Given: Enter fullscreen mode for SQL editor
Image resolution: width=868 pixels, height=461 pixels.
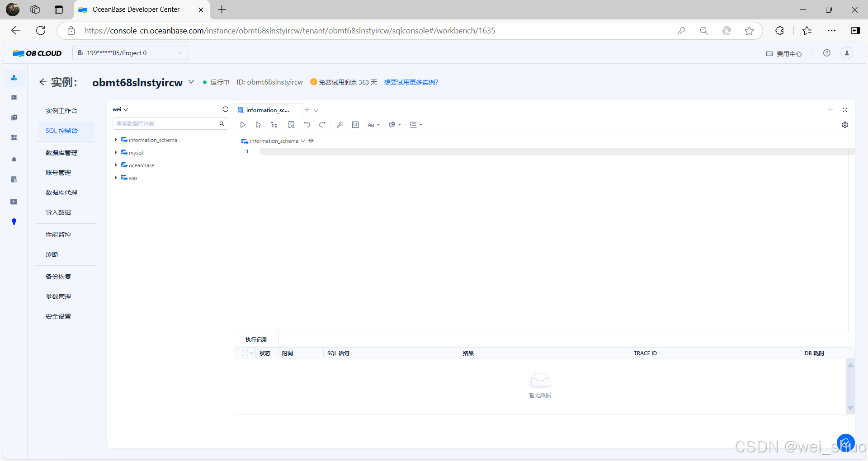Looking at the screenshot, I should [844, 110].
